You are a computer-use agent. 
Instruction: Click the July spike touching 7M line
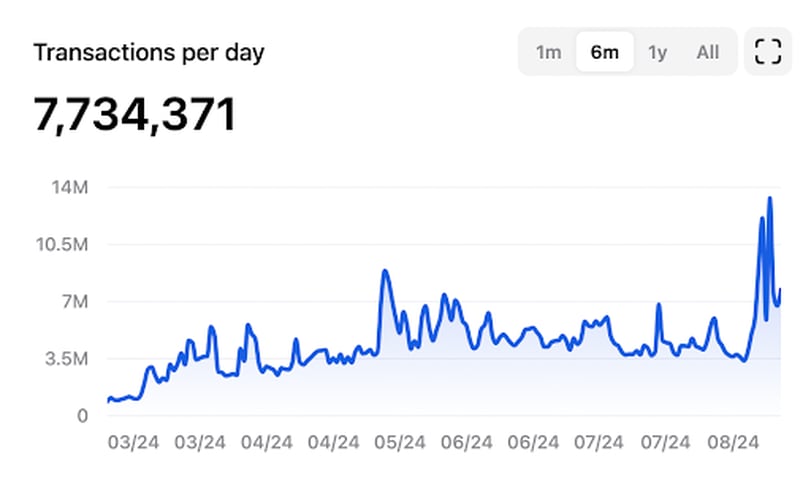[658, 305]
